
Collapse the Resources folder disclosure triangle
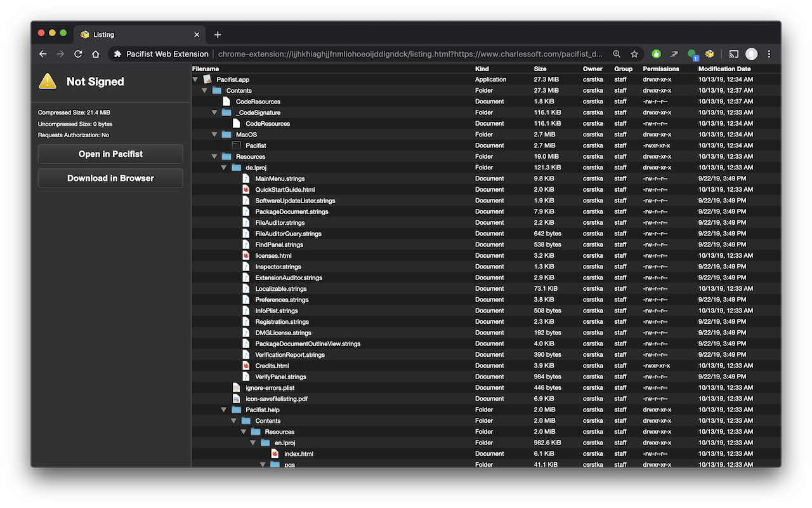click(214, 156)
